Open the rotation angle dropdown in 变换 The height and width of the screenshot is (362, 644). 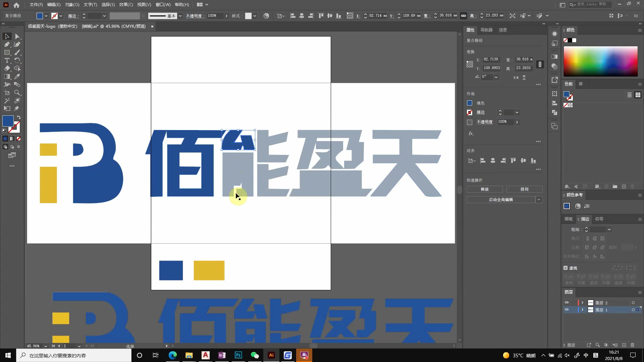pyautogui.click(x=496, y=77)
